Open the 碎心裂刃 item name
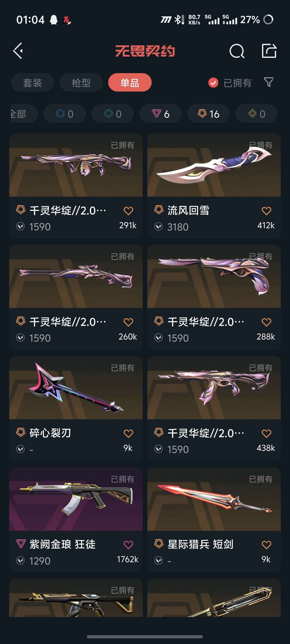Image resolution: width=290 pixels, height=644 pixels. [x=50, y=433]
